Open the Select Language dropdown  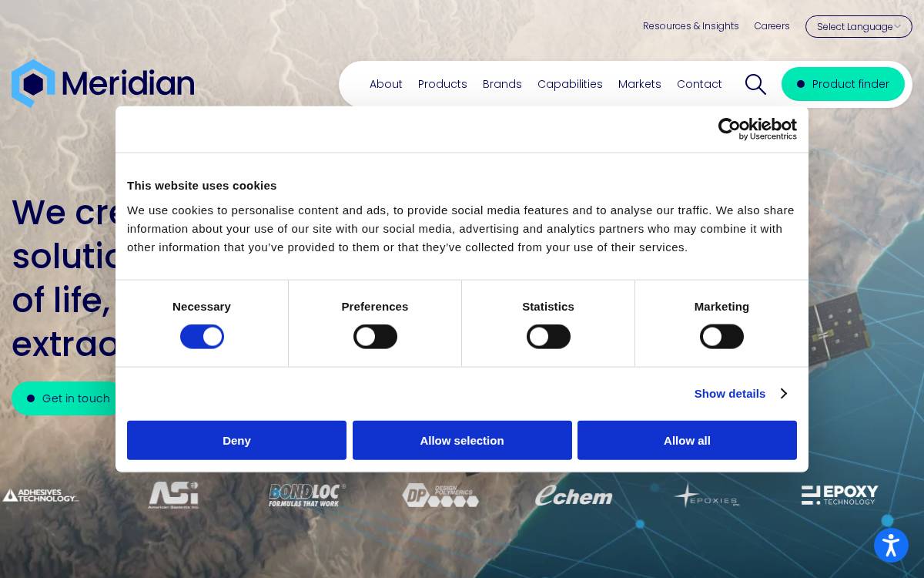pos(859,27)
